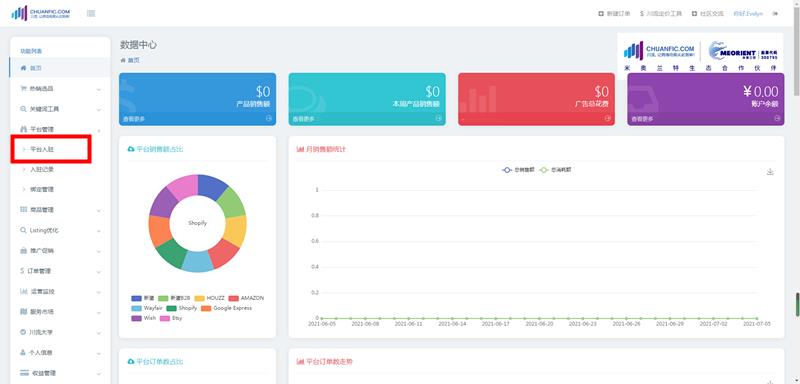800x384 pixels.
Task: Click the Shopify label in donut center
Action: (x=197, y=223)
